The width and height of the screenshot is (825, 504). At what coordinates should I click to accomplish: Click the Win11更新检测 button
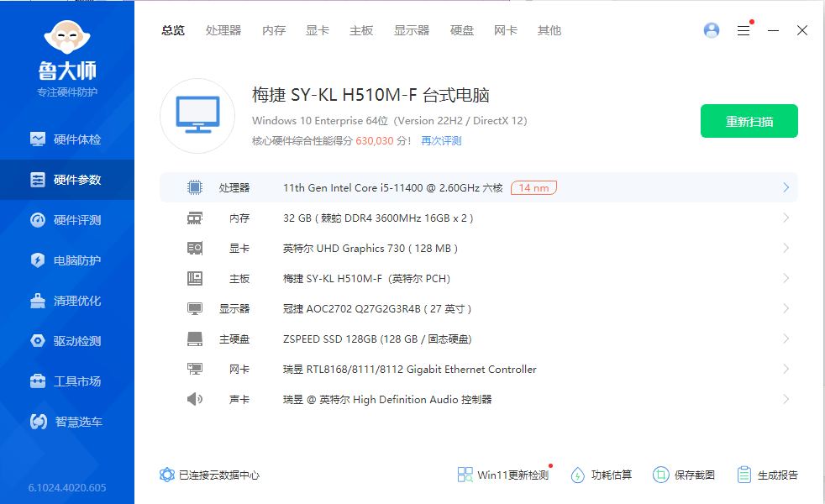click(504, 475)
